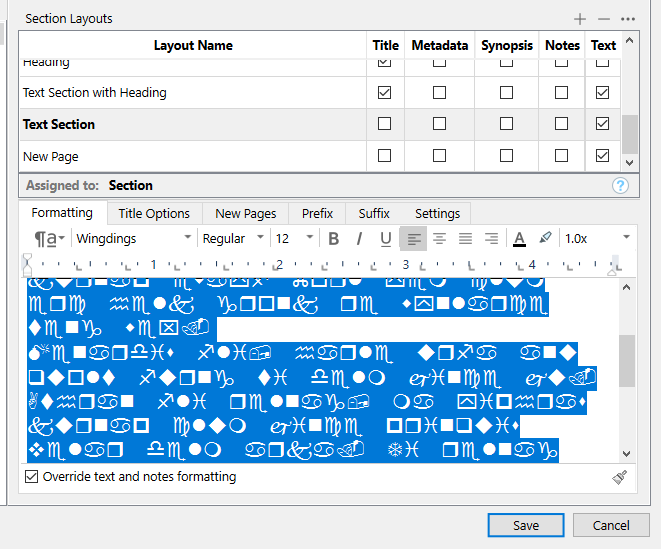Enable Title for Text Section layout
Image resolution: width=661 pixels, height=549 pixels.
[385, 124]
